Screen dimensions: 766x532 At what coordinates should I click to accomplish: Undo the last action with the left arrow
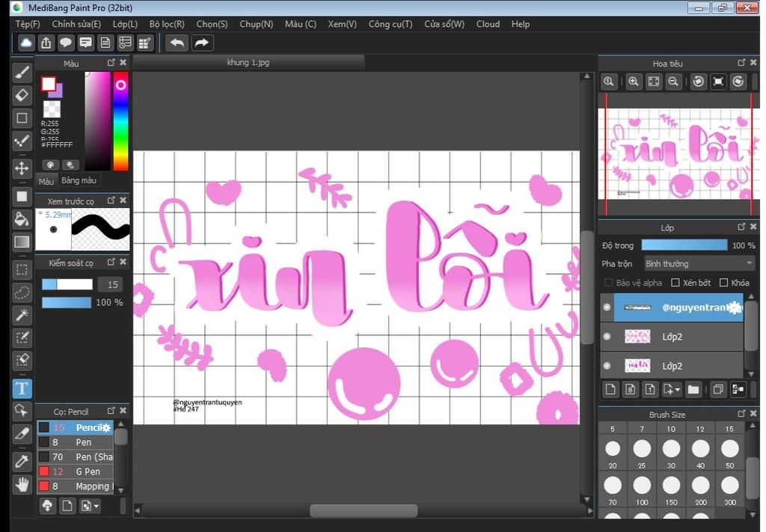177,43
